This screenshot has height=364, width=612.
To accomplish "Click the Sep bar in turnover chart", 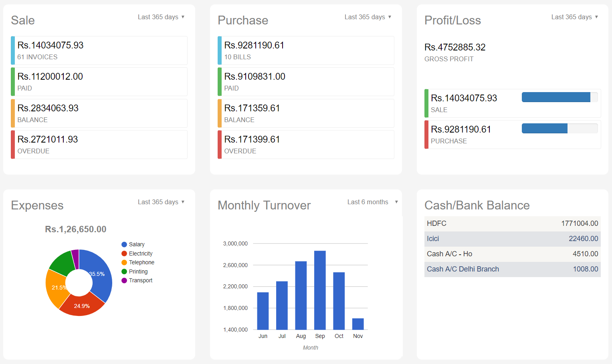I will [x=320, y=290].
